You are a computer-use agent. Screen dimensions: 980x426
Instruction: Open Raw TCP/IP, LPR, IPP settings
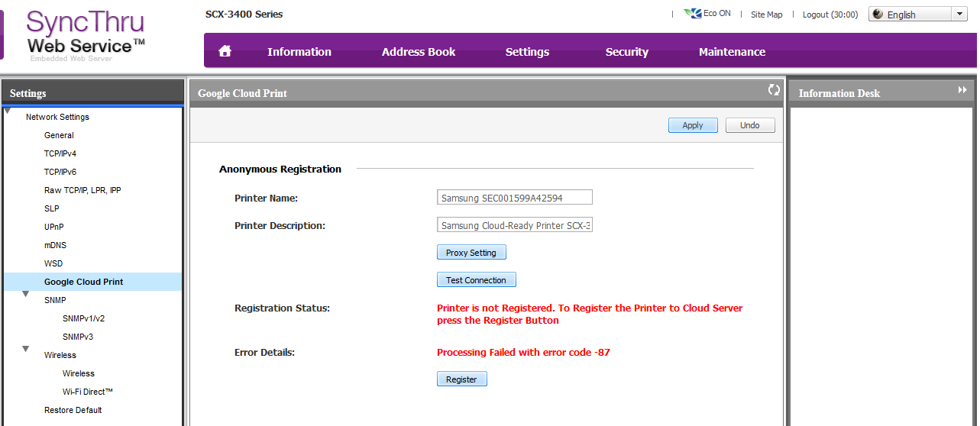(x=82, y=190)
